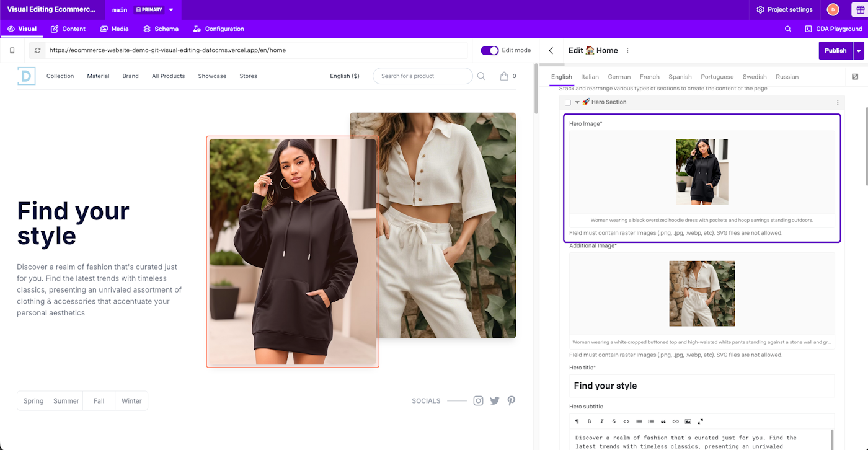Insert link in subtitle editor
868x450 pixels.
point(676,421)
